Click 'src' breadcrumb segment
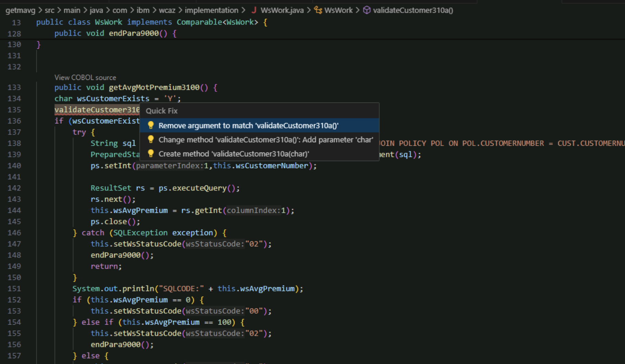This screenshot has height=364, width=625. tap(49, 10)
